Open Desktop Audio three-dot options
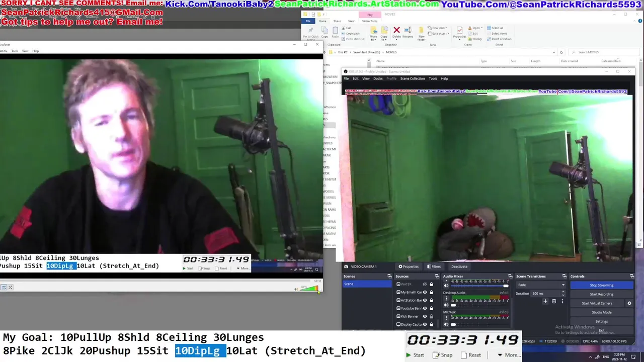This screenshot has height=362, width=644. (x=446, y=299)
